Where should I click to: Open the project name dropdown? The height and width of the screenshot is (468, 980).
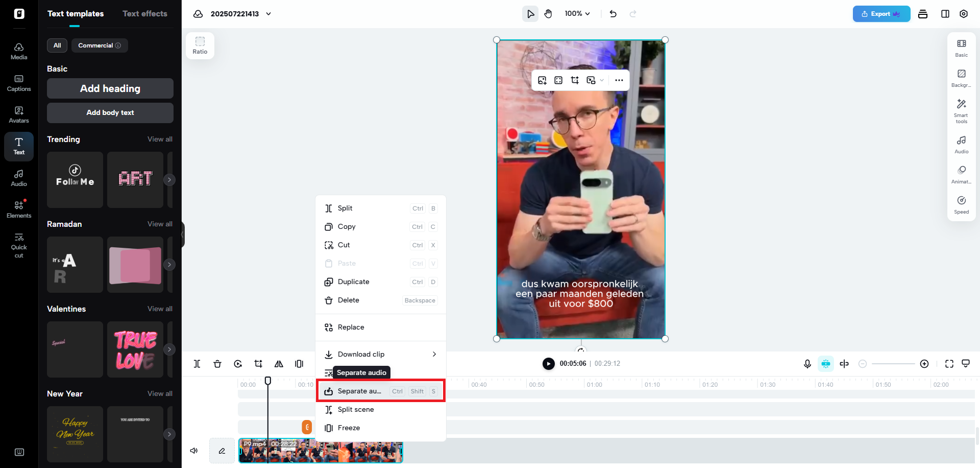tap(268, 14)
